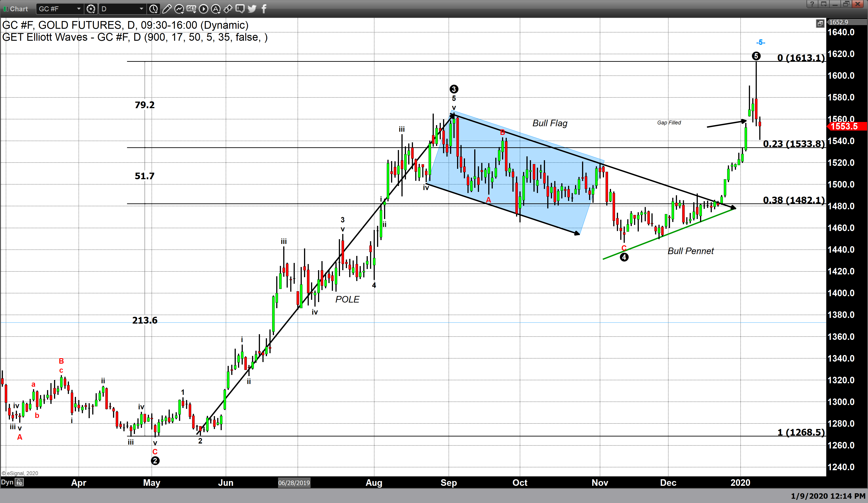
Task: Open the window layout dropdown button
Action: tap(824, 4)
